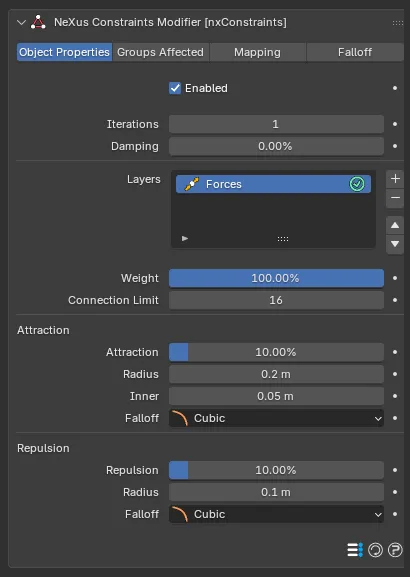Click the reset circular arrow icon
This screenshot has height=577, width=410.
coord(375,550)
